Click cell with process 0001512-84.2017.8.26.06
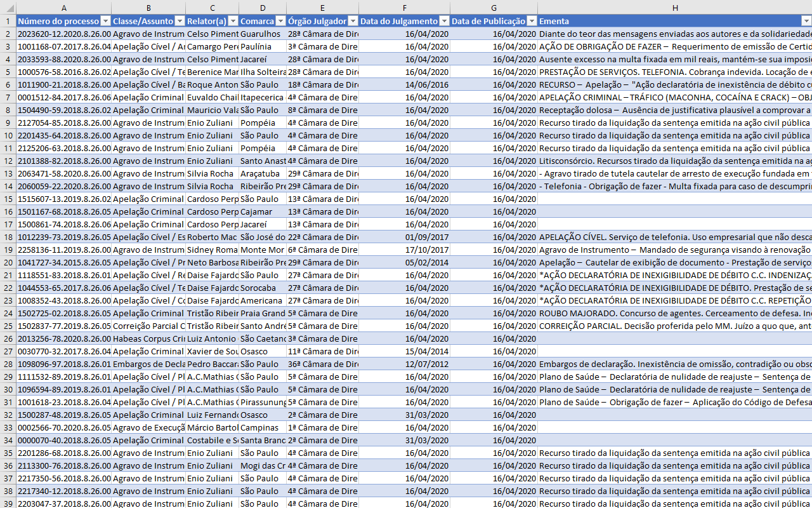Image resolution: width=812 pixels, height=508 pixels. click(64, 97)
